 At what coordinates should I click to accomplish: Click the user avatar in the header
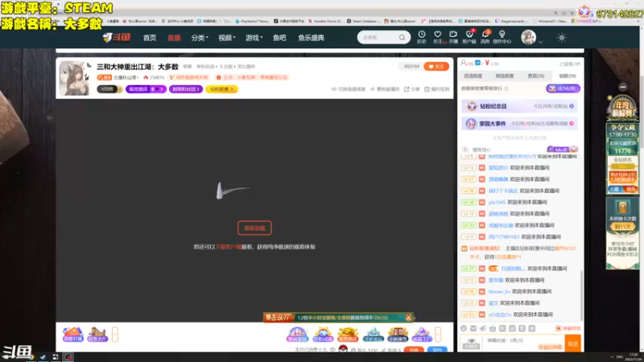528,37
